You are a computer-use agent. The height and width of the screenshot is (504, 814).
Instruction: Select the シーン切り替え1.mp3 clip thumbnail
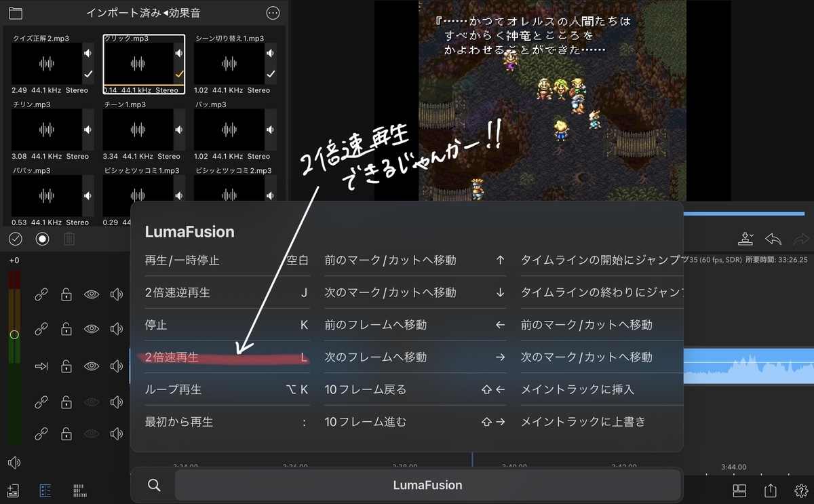229,64
